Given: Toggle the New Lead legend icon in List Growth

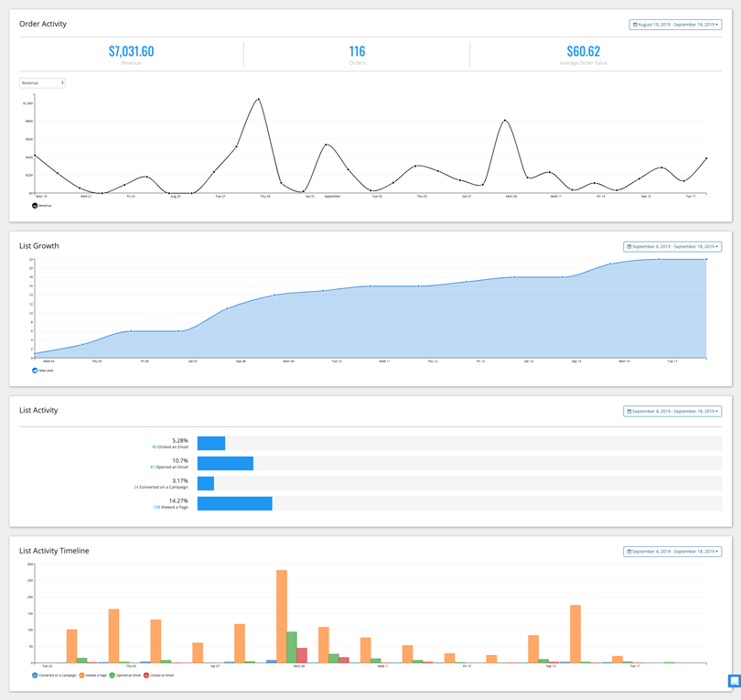Looking at the screenshot, I should pyautogui.click(x=35, y=371).
